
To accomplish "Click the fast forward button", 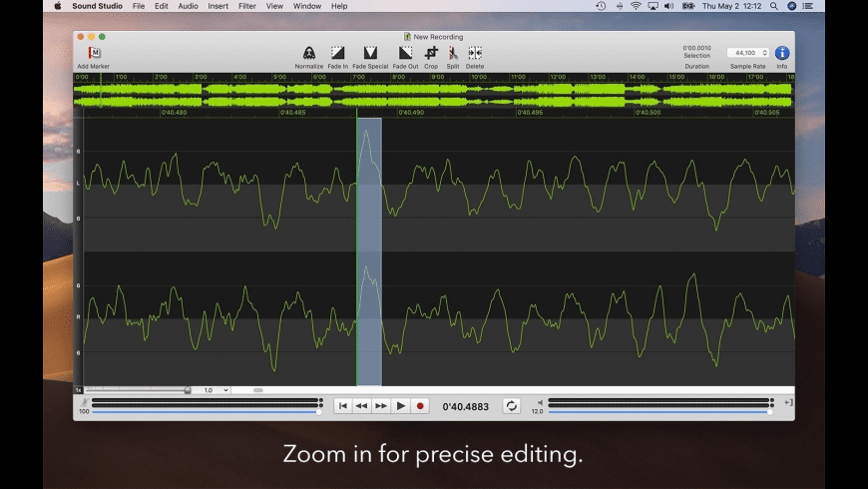I will (381, 406).
